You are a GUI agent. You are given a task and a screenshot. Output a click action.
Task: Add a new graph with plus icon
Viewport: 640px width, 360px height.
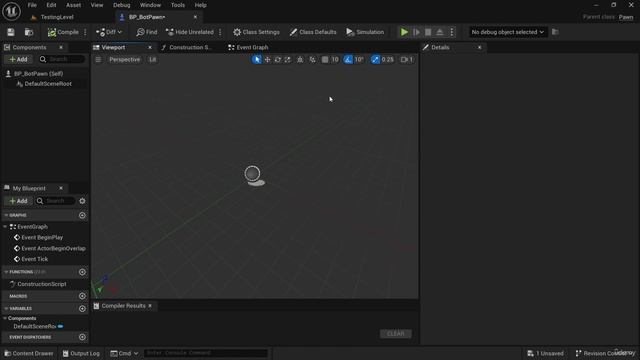(x=82, y=215)
